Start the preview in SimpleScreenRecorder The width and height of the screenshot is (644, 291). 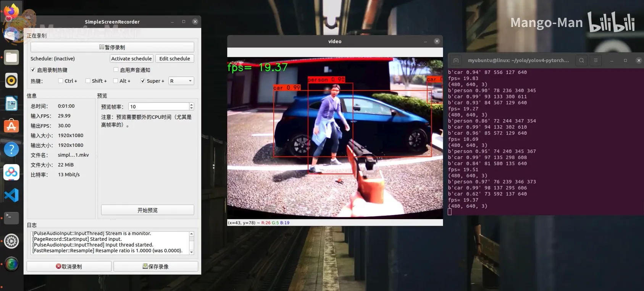pyautogui.click(x=147, y=210)
